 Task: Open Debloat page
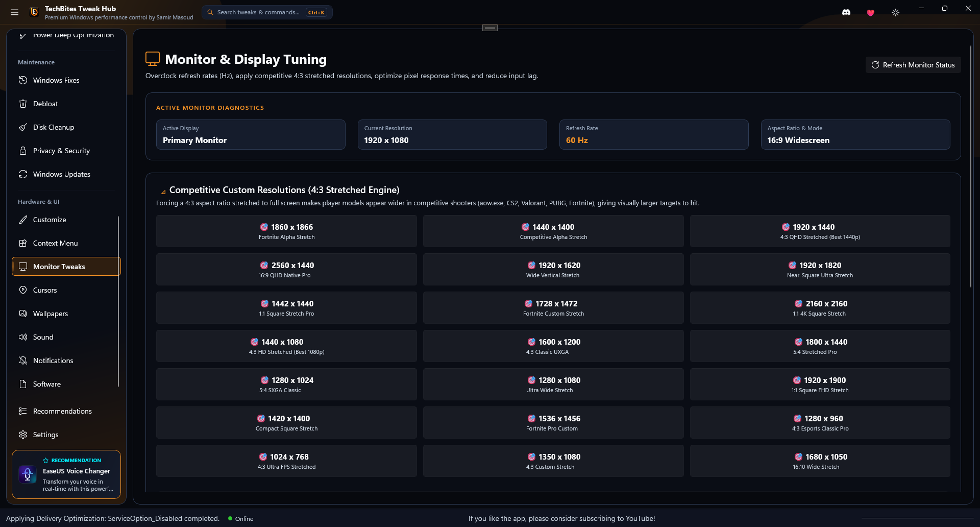click(66, 104)
